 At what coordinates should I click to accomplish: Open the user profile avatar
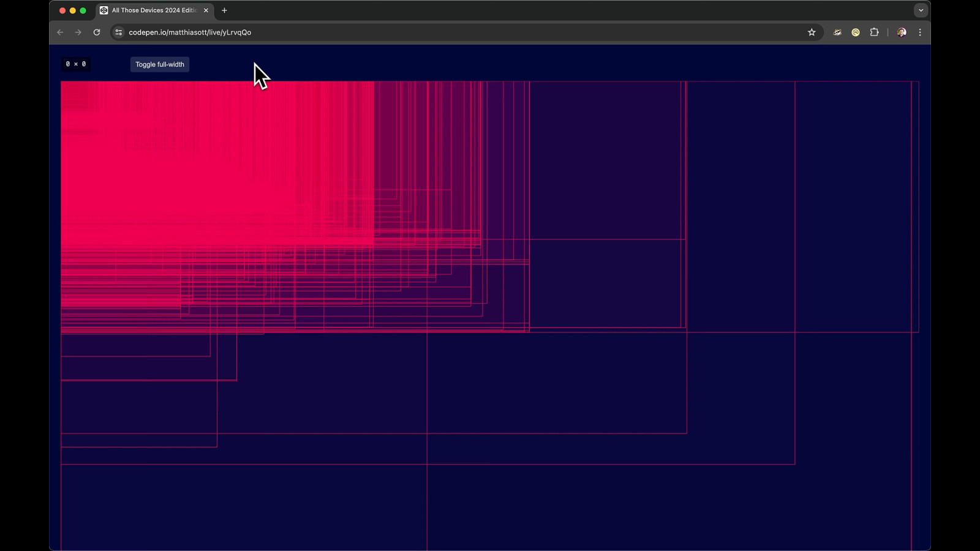coord(902,32)
